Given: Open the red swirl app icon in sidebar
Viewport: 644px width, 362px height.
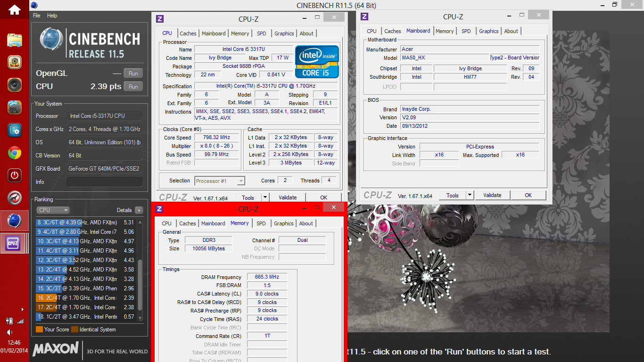Looking at the screenshot, I should point(15,198).
